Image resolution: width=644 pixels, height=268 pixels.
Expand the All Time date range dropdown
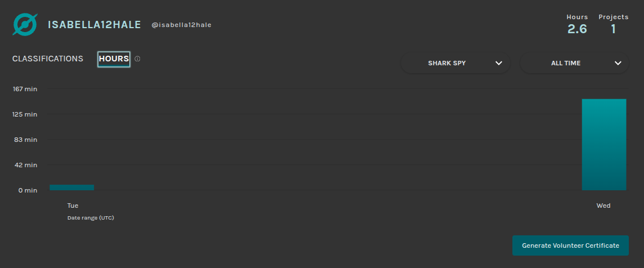click(574, 63)
